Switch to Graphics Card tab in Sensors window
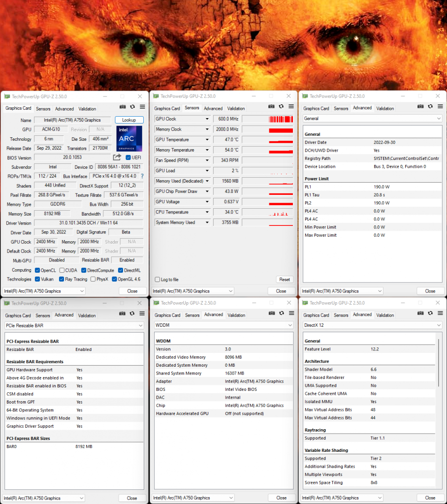The image size is (447, 504). [x=167, y=109]
